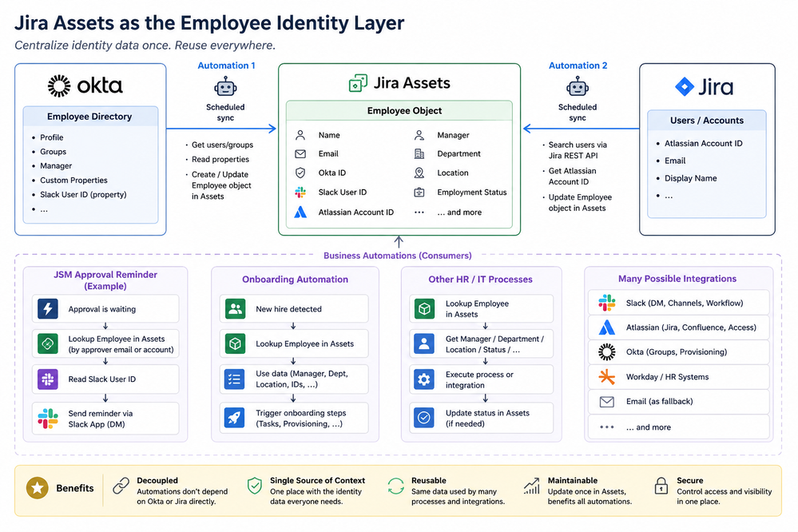The width and height of the screenshot is (798, 532).
Task: Click the Okta sunburst logo in the Okta box
Action: coord(59,85)
